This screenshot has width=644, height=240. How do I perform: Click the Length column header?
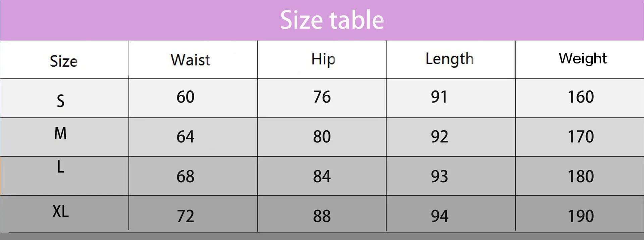449,59
